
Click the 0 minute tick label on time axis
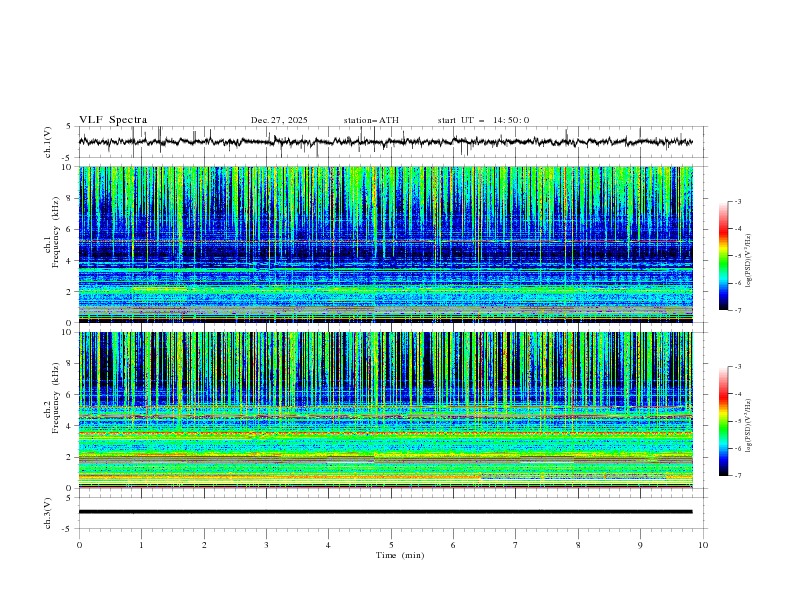click(79, 545)
